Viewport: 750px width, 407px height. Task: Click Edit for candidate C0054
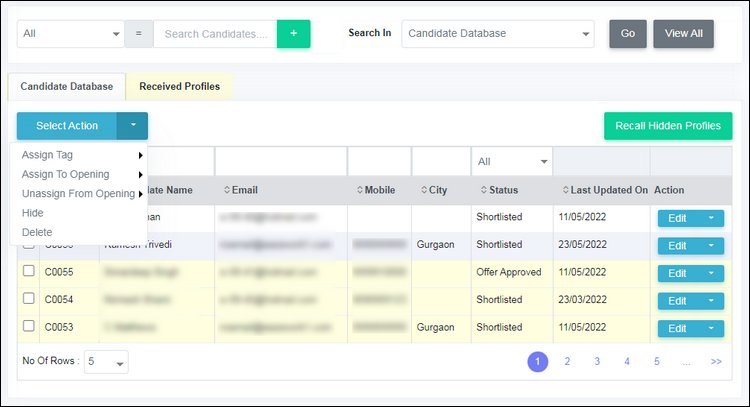677,301
